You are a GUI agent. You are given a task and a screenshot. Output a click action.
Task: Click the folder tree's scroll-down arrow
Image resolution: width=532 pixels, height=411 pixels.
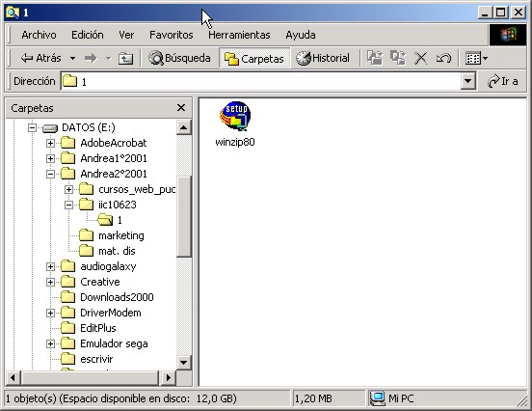[x=183, y=362]
